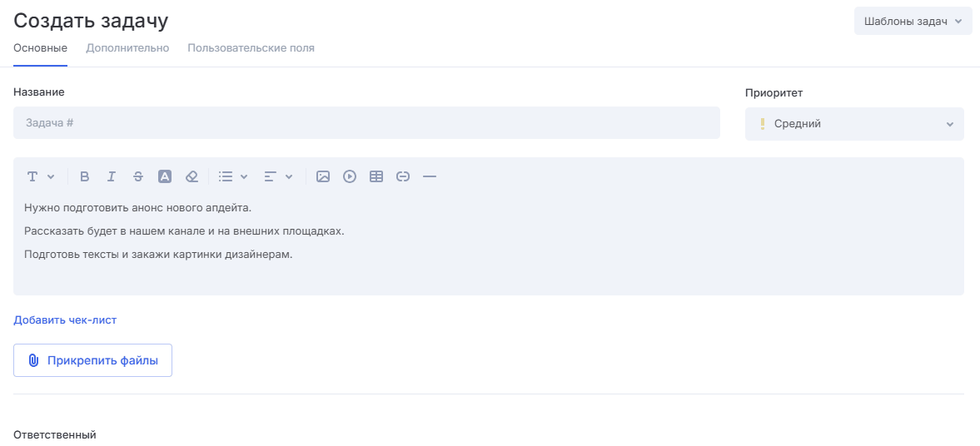The width and height of the screenshot is (980, 446).
Task: Insert a hyperlink via the link icon
Action: pyautogui.click(x=403, y=176)
